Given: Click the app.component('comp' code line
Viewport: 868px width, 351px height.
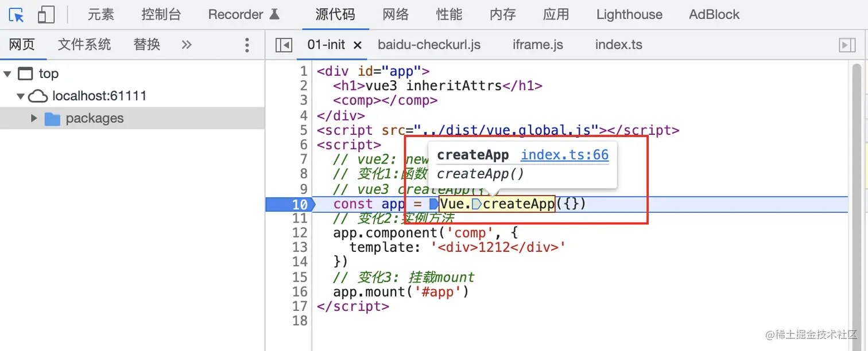Looking at the screenshot, I should pos(425,233).
